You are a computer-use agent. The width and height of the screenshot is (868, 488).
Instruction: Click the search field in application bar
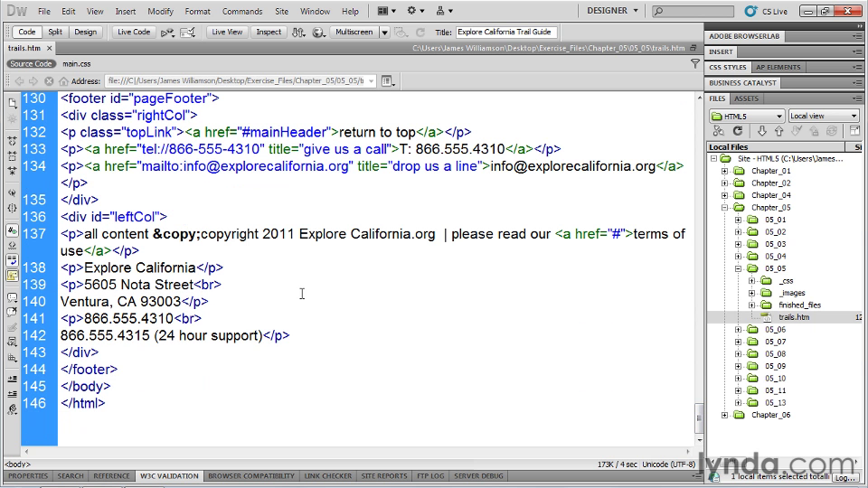tap(693, 11)
